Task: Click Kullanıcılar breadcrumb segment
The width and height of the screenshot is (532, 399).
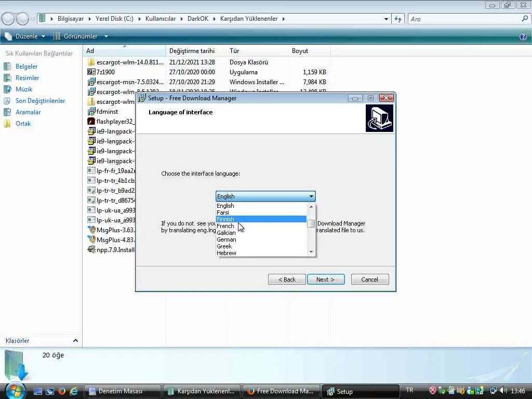Action: point(161,19)
